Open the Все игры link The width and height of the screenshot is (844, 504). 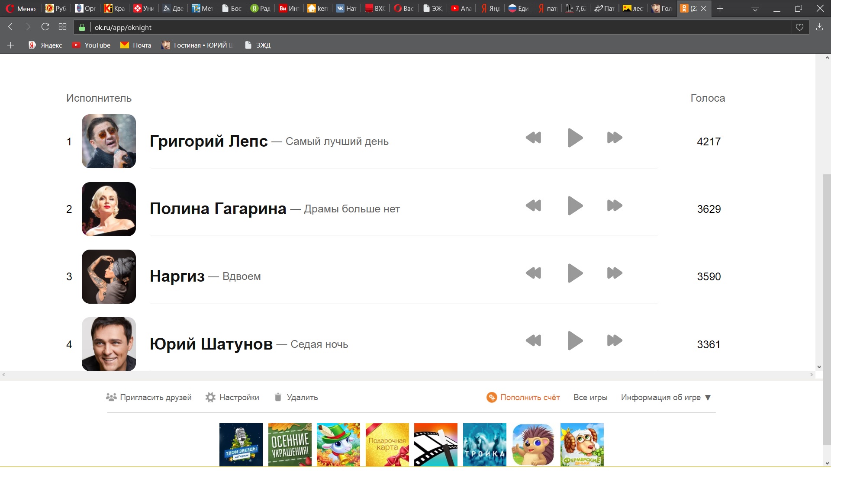[590, 397]
